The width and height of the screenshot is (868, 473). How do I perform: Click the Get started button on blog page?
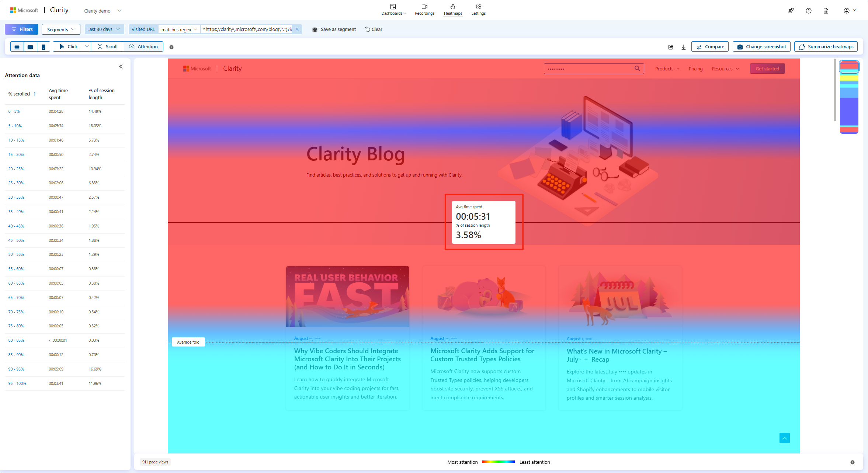click(x=767, y=69)
